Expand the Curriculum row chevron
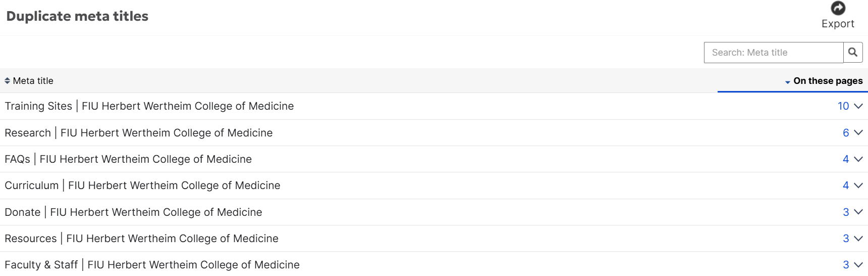The height and width of the screenshot is (276, 868). pos(858,186)
